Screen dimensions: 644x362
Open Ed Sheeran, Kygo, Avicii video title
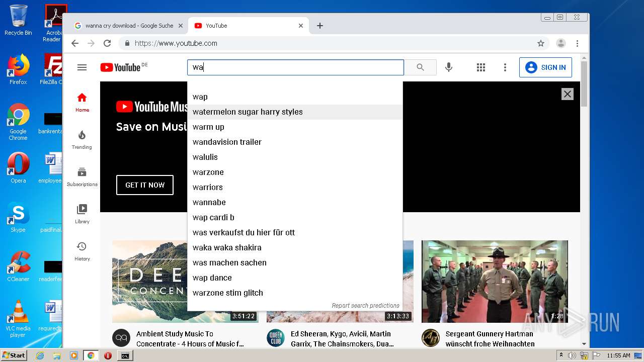[x=342, y=339]
